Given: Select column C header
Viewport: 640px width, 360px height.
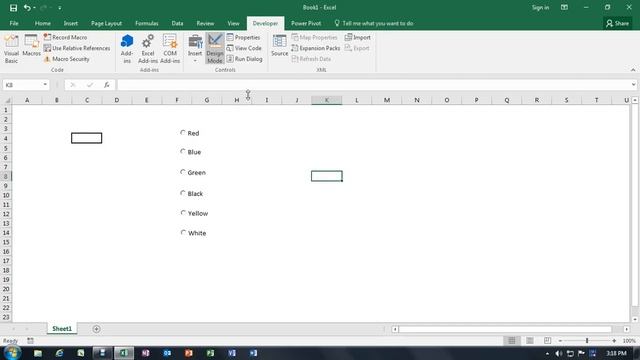Looking at the screenshot, I should (87, 100).
